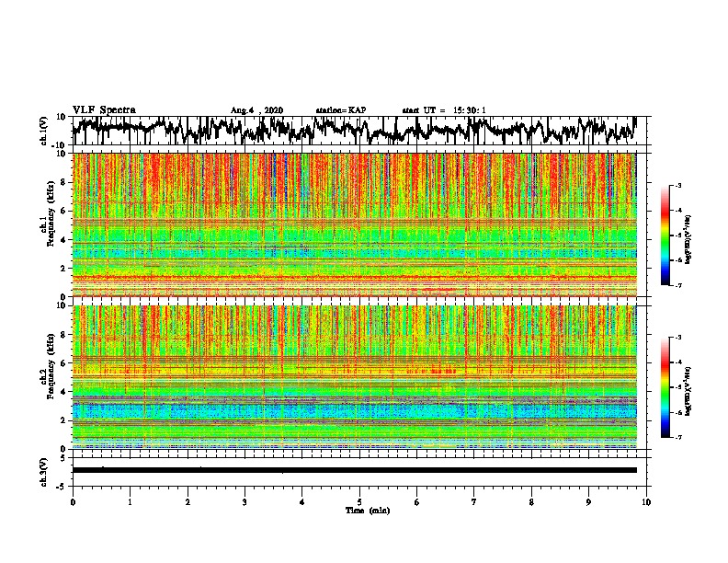Viewport: 728px width, 563px height.
Task: Click the "10" label ending the time axis
Action: tap(646, 502)
